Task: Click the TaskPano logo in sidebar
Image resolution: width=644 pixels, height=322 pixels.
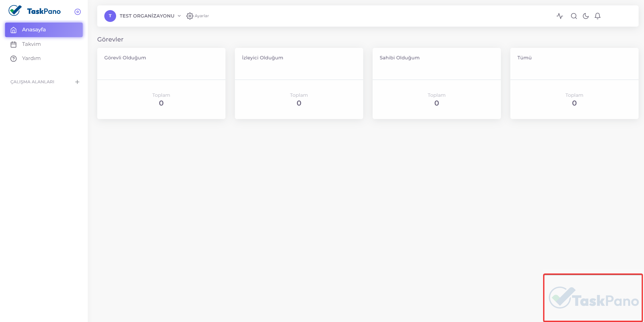Action: 34,11
